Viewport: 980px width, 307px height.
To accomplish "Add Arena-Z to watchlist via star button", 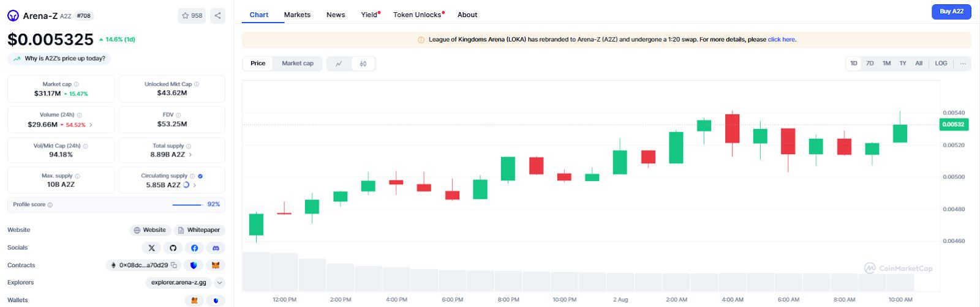I will 192,16.
